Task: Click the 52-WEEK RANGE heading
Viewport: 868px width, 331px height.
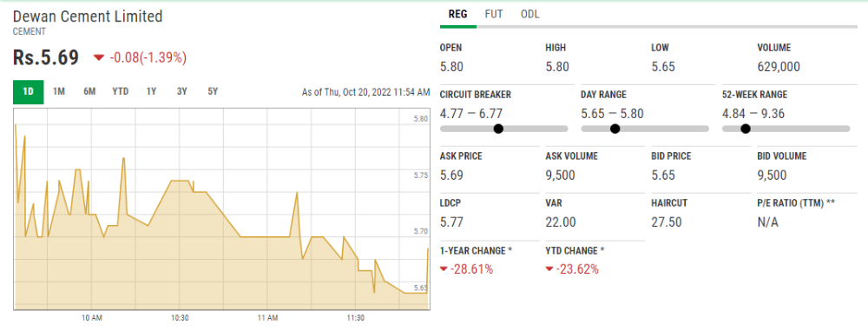Action: (x=755, y=95)
